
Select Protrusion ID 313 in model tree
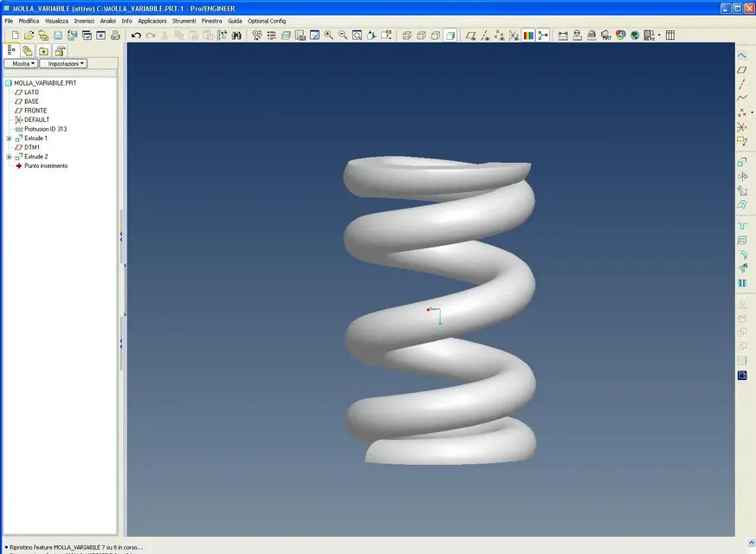click(44, 129)
